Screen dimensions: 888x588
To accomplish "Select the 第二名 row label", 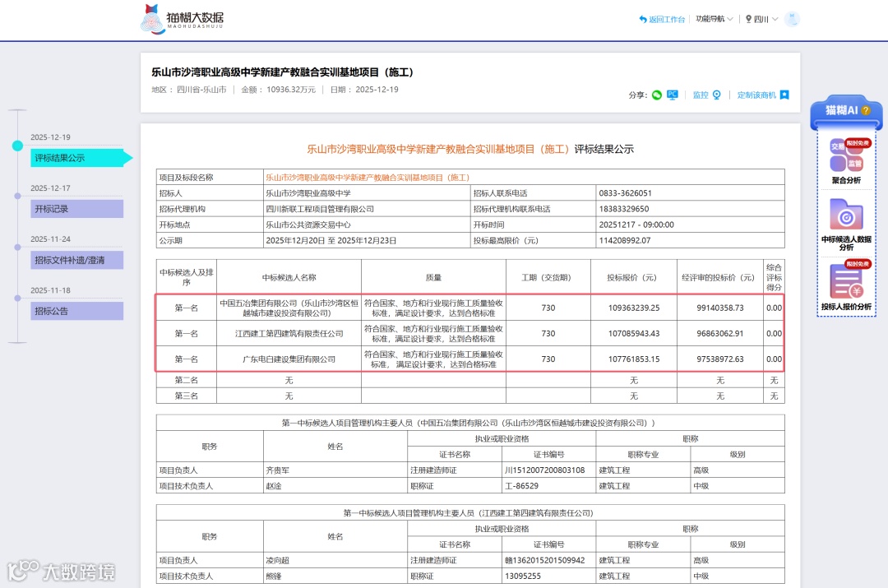I will click(187, 380).
